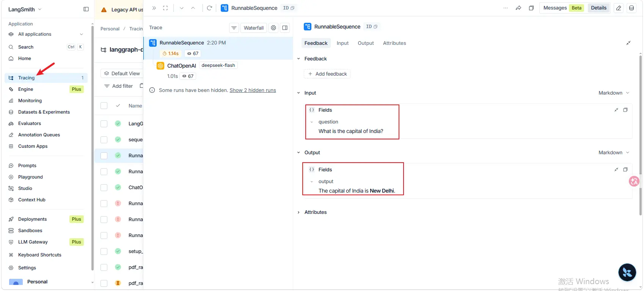The image size is (644, 291).
Task: Collapse the LangSmith sidebar panel icon
Action: [x=86, y=9]
